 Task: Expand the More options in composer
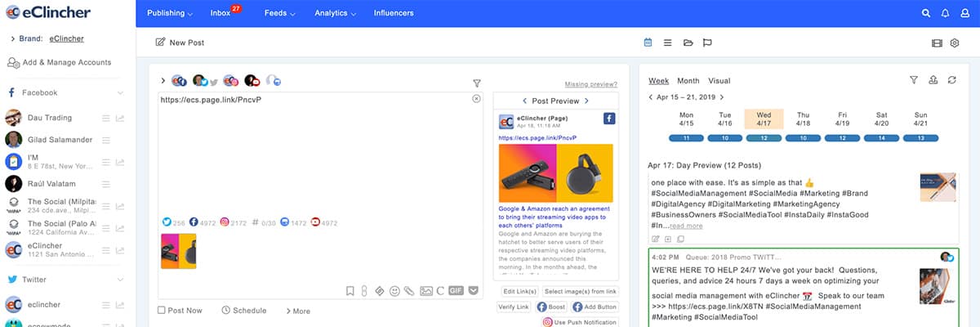click(x=298, y=311)
